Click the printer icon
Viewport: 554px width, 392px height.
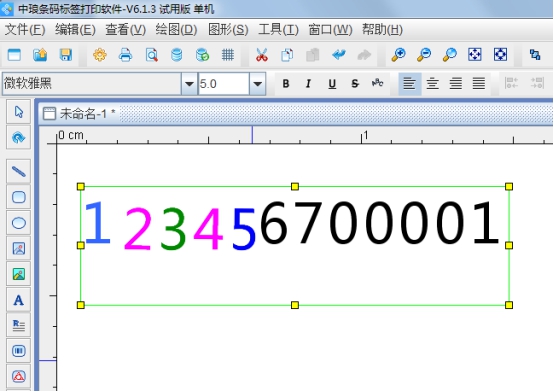[x=125, y=55]
